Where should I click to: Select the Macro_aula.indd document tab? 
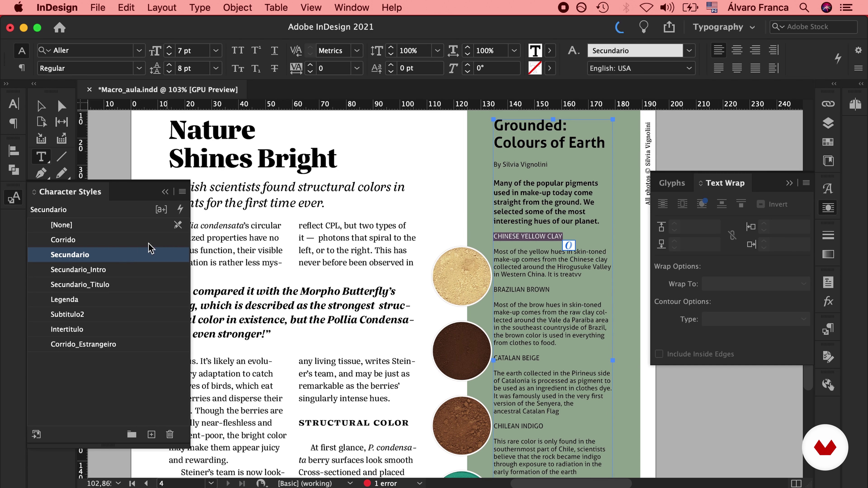tap(167, 90)
